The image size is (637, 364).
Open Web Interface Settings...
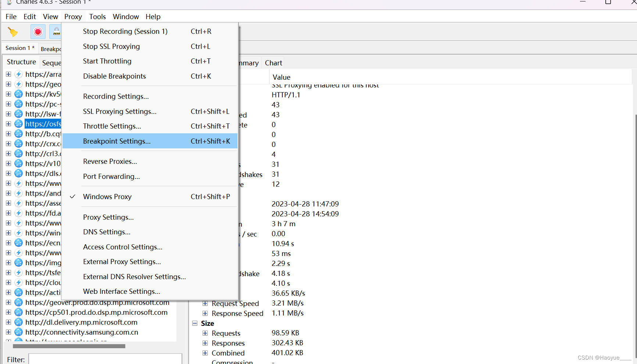coord(150,291)
